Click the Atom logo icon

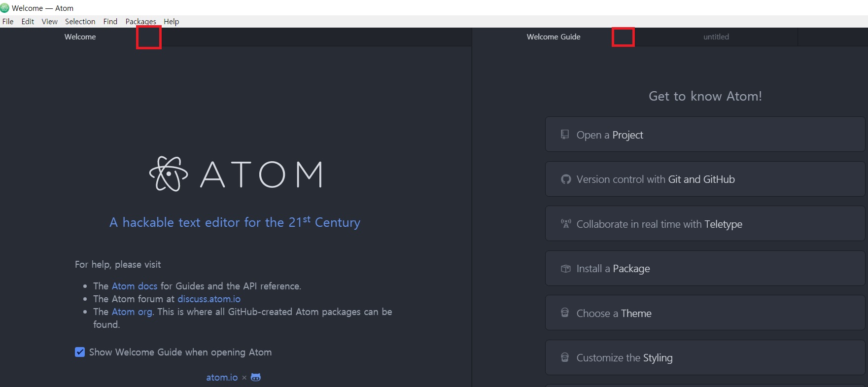click(169, 174)
